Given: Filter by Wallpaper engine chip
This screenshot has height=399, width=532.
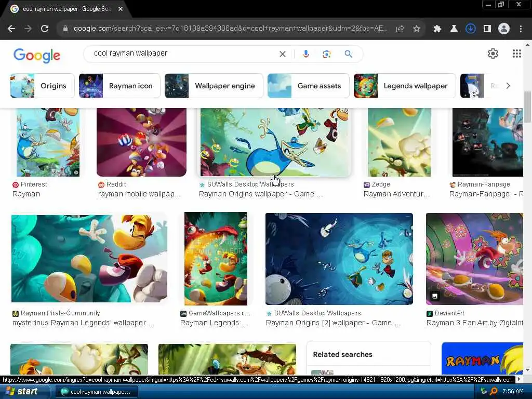Looking at the screenshot, I should pyautogui.click(x=214, y=86).
